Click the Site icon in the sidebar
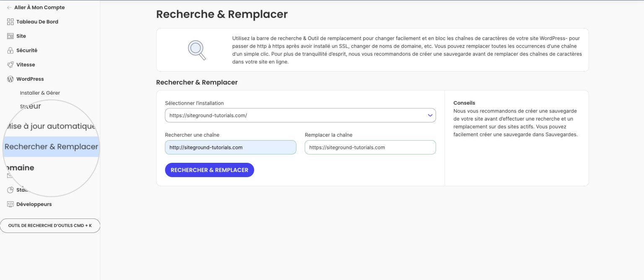Screen dimensions: 644x280 [10, 36]
